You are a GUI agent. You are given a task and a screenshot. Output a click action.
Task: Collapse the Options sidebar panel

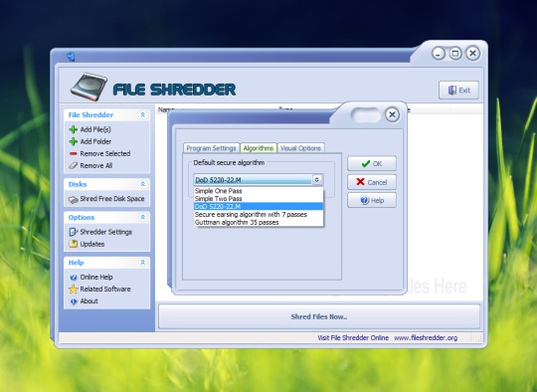click(143, 217)
